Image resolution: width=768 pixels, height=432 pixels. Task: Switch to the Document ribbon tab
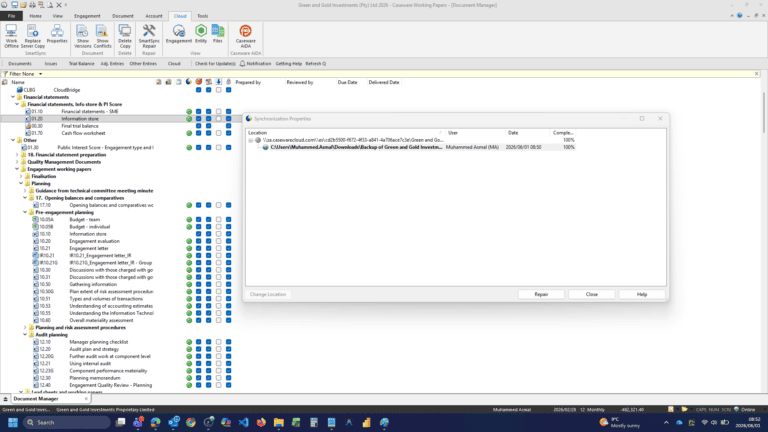point(122,16)
